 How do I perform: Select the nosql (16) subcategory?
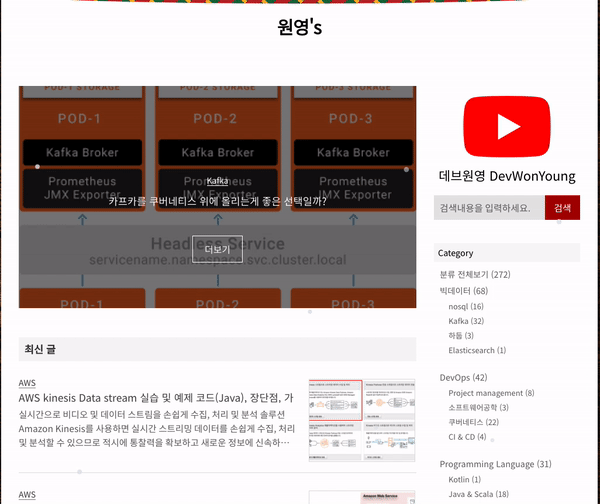466,307
